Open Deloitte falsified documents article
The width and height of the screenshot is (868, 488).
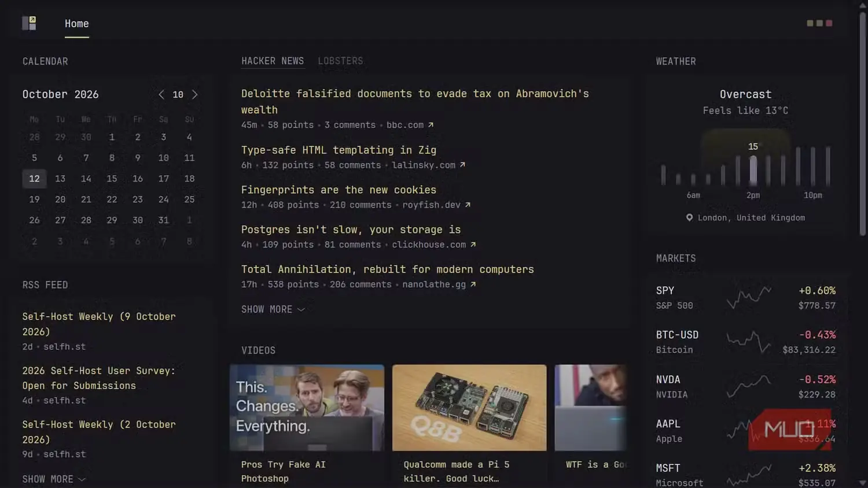[x=415, y=102]
